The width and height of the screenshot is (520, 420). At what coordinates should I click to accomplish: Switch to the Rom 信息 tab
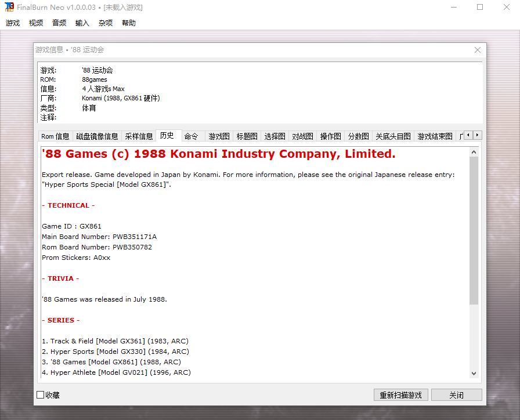55,136
